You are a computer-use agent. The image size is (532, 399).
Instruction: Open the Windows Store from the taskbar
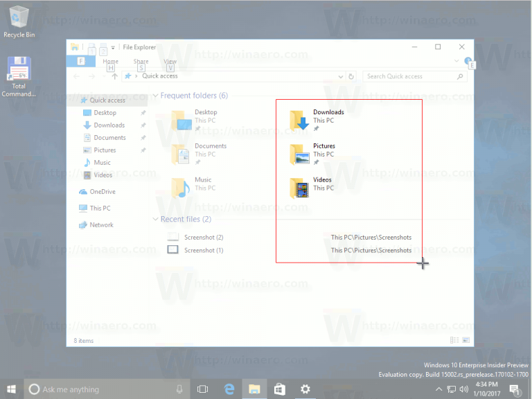[280, 389]
